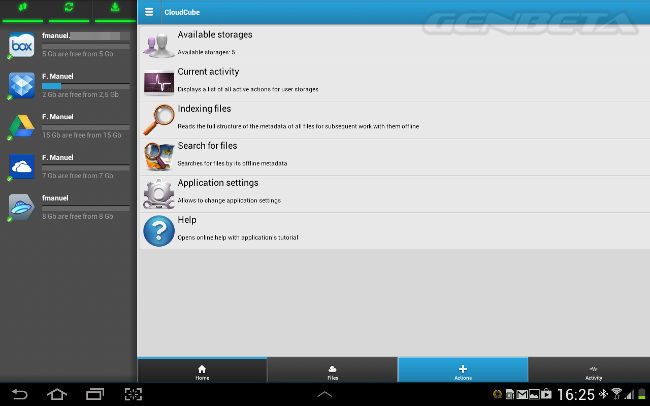Open the CloudCube hamburger menu
Viewport: 650px width, 406px height.
149,12
